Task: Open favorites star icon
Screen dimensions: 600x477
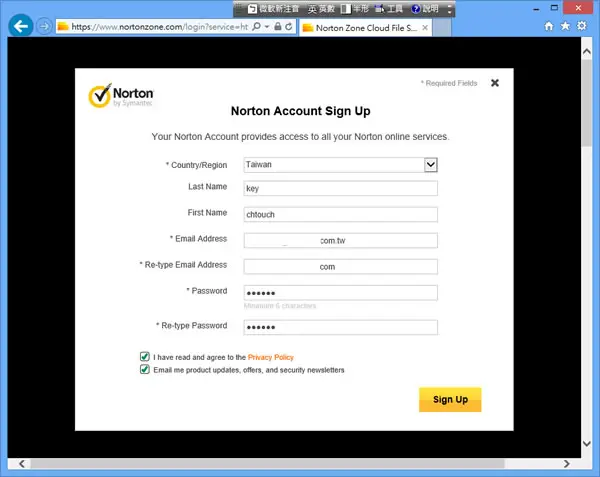Action: (565, 26)
